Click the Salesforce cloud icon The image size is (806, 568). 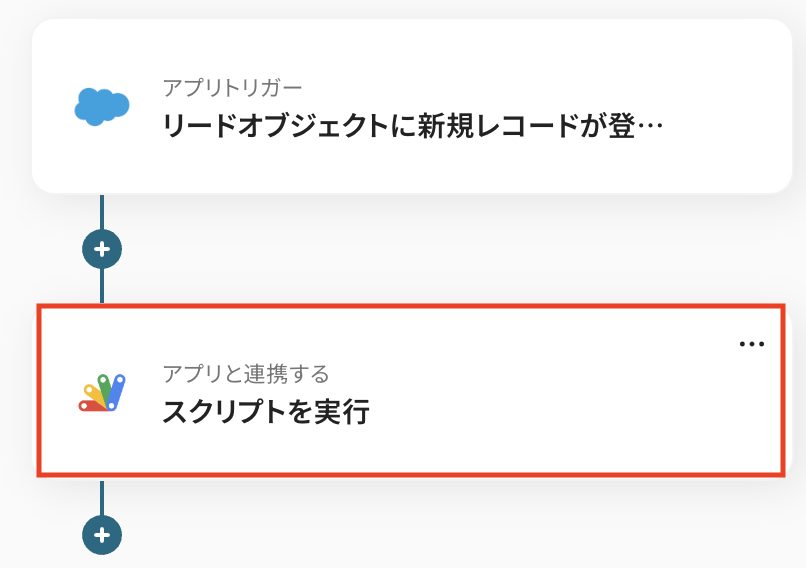(x=102, y=105)
